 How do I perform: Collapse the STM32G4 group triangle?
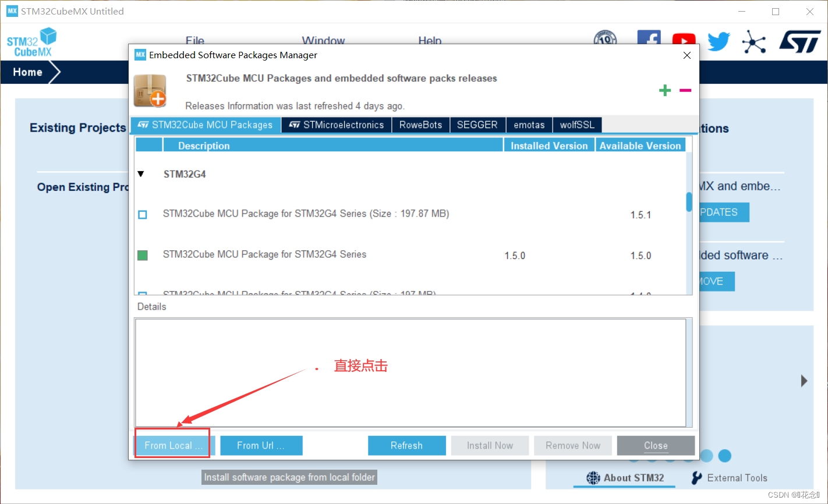141,174
